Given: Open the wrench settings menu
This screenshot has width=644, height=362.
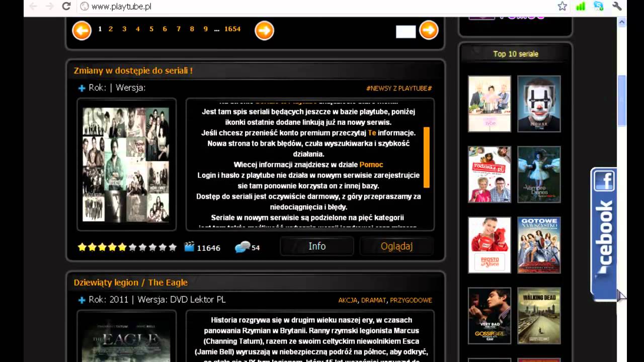Looking at the screenshot, I should (617, 7).
